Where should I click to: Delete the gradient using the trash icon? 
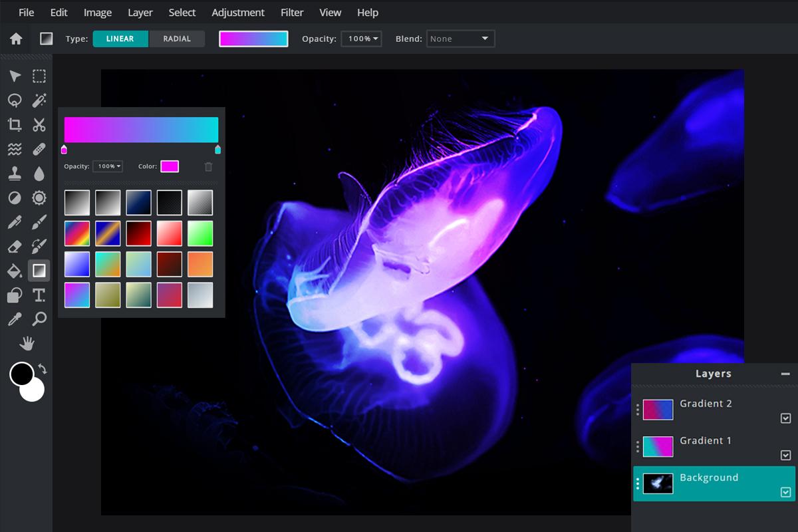point(208,166)
